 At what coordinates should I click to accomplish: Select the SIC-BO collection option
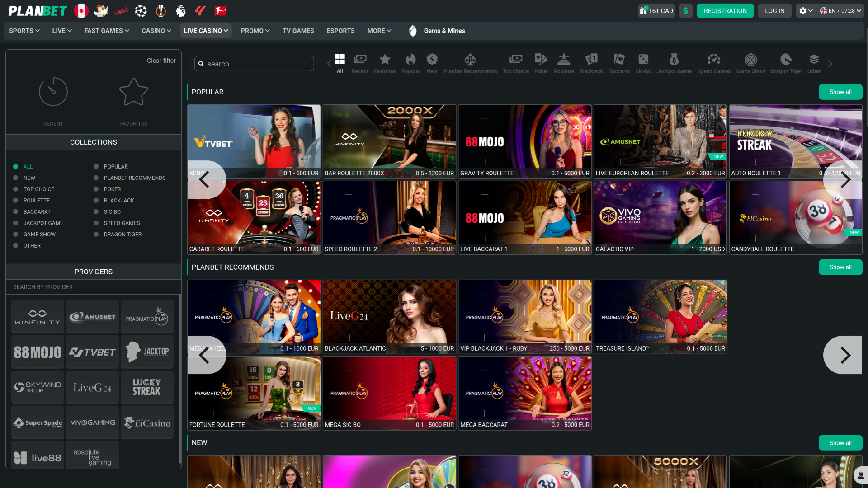click(95, 211)
